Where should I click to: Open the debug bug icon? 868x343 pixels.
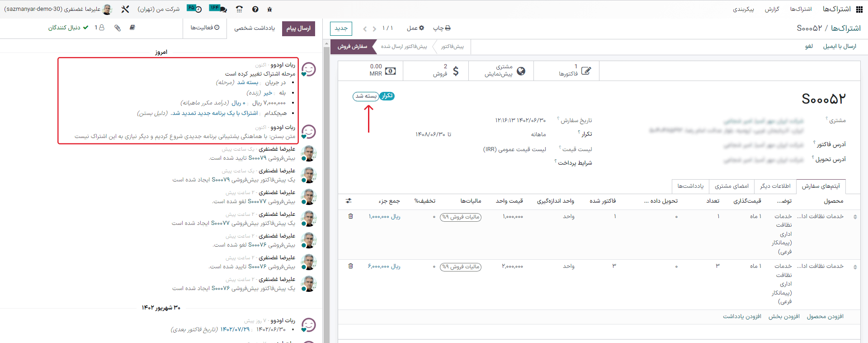(x=270, y=10)
